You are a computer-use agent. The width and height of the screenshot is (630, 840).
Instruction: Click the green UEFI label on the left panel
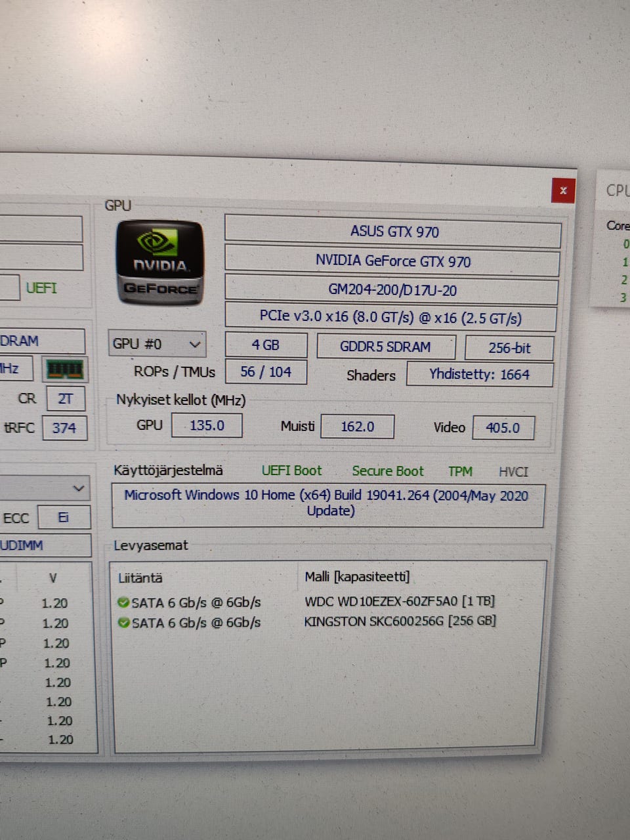pos(41,288)
